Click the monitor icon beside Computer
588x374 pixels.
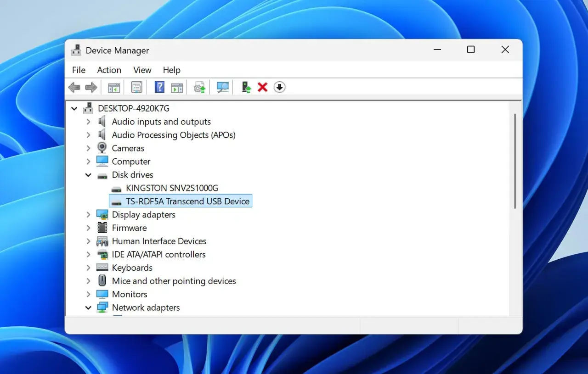coord(102,161)
